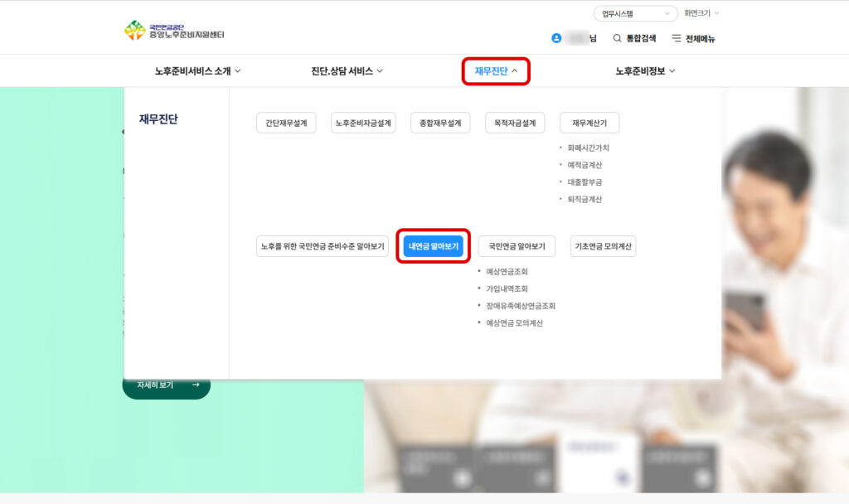Open the 진단.상담 서비스 menu
Image resolution: width=849 pixels, height=504 pixels.
(x=347, y=71)
